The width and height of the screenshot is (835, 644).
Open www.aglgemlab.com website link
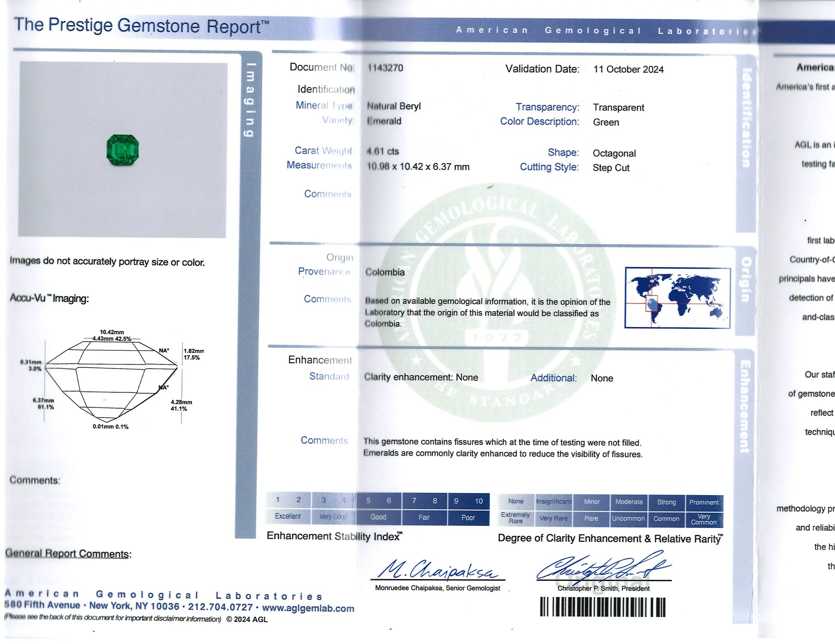(308, 608)
